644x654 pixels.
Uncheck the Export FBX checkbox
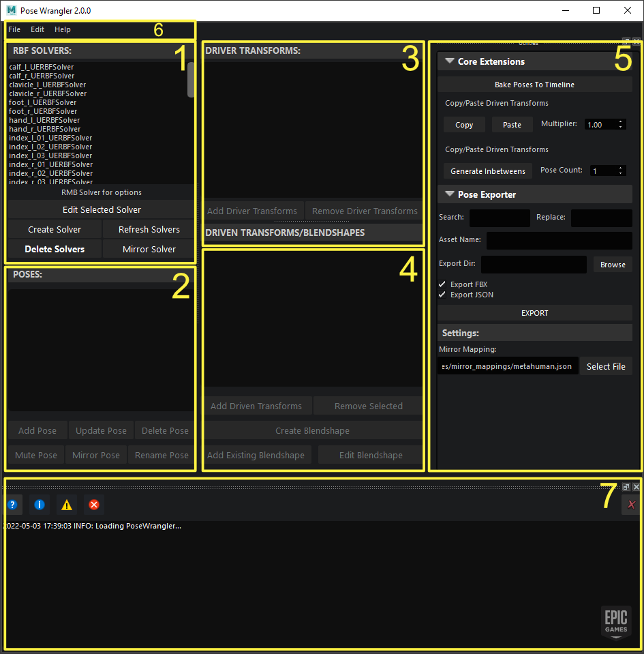tap(442, 284)
